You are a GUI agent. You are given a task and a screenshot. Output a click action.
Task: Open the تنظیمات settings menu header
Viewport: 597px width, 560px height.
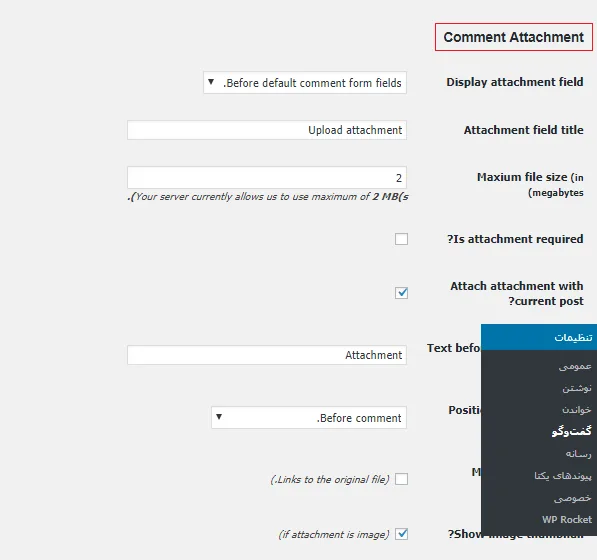(539, 337)
